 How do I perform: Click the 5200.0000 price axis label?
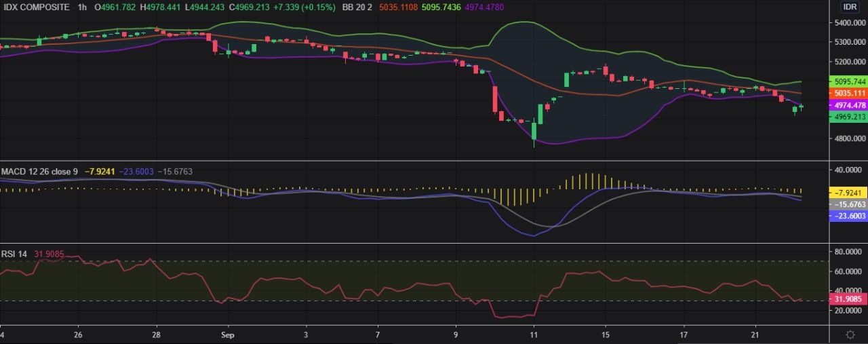(852, 62)
